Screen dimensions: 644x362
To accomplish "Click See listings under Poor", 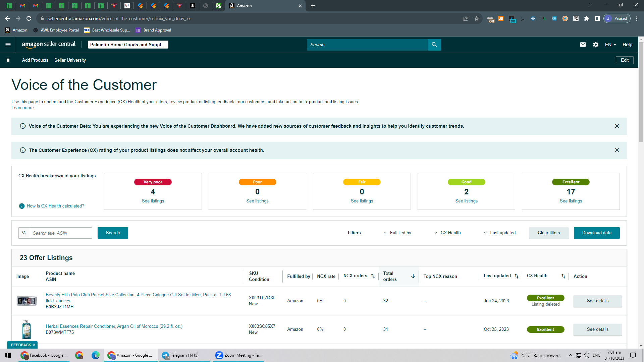I will pyautogui.click(x=257, y=201).
